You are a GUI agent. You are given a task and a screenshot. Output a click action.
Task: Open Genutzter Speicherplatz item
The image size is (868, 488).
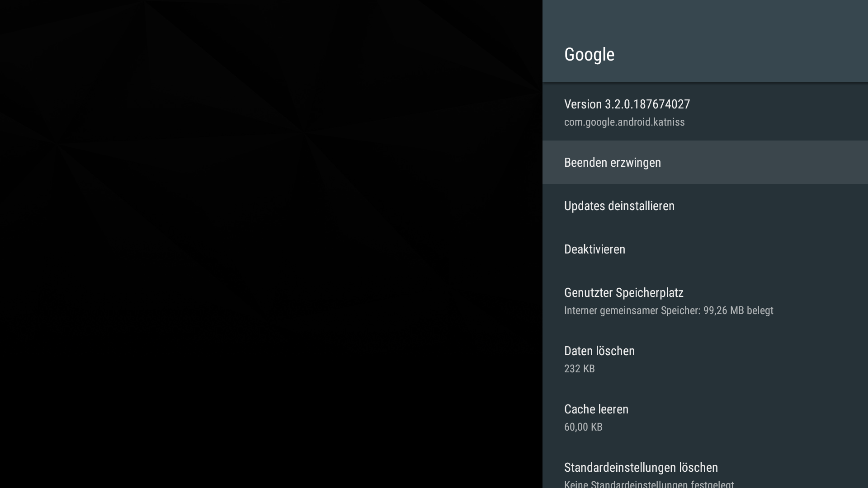click(x=705, y=301)
